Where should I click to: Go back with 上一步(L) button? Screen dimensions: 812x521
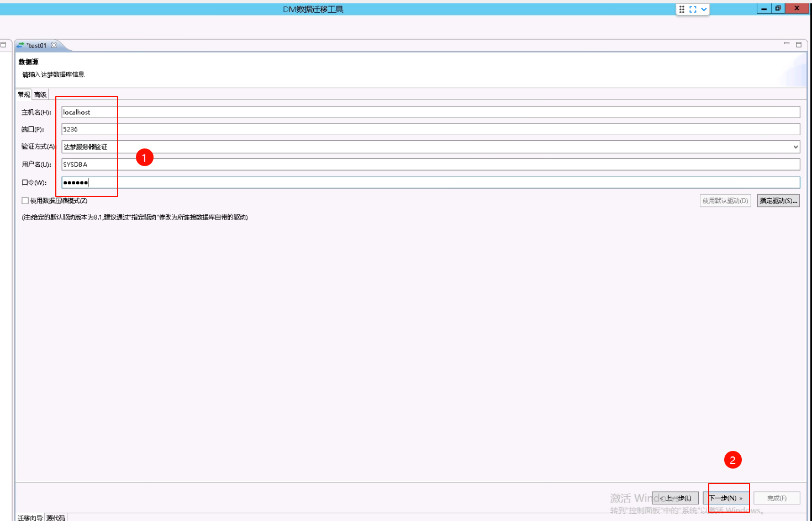click(x=676, y=498)
